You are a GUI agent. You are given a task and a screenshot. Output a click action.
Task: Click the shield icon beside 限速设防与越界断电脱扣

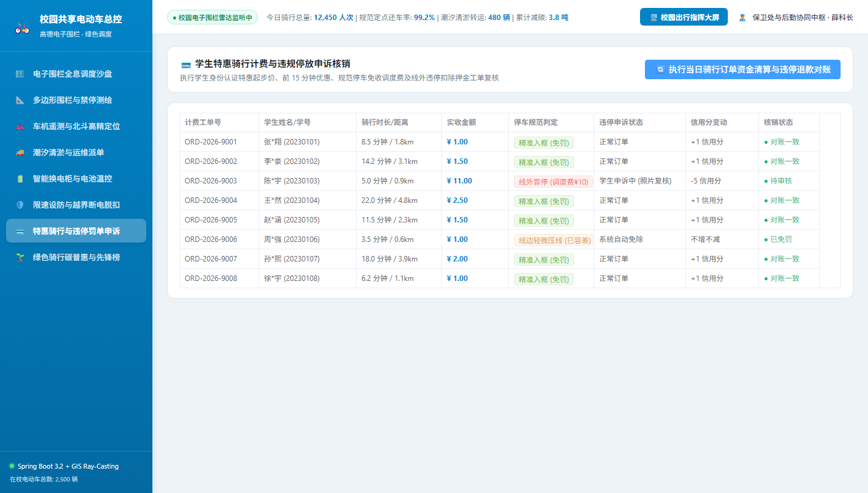point(20,205)
